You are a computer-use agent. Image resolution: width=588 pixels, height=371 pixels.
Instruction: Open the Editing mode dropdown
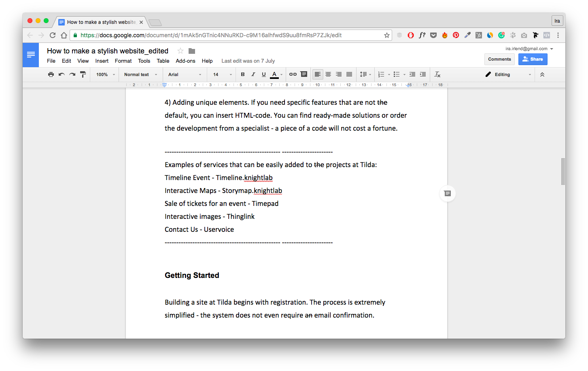[x=508, y=74]
